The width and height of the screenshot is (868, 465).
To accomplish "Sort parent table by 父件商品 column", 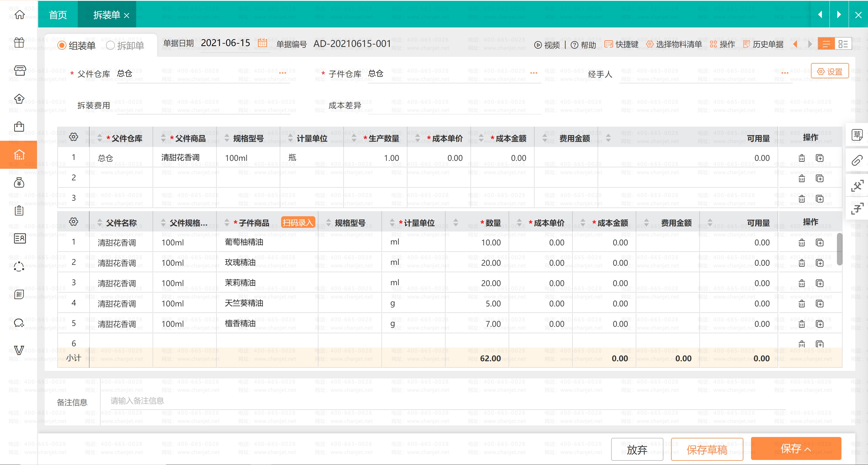I will coord(163,138).
